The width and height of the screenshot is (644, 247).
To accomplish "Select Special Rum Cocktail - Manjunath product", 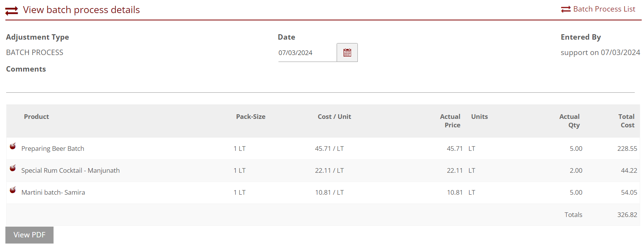I will [x=70, y=170].
